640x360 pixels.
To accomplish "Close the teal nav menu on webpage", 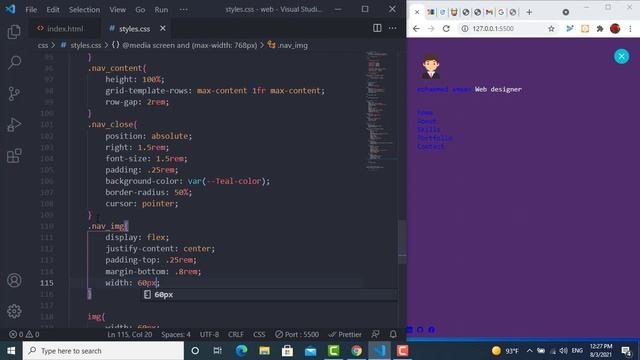I will click(622, 56).
